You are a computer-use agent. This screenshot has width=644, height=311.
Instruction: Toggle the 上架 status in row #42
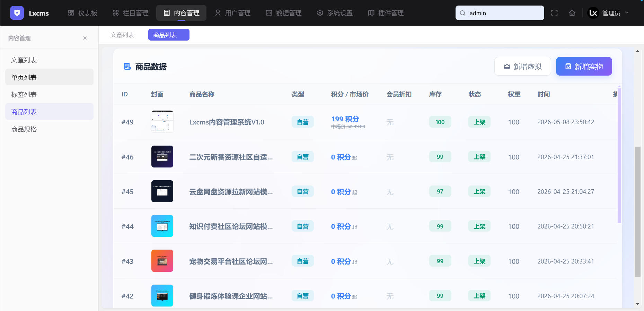click(479, 296)
